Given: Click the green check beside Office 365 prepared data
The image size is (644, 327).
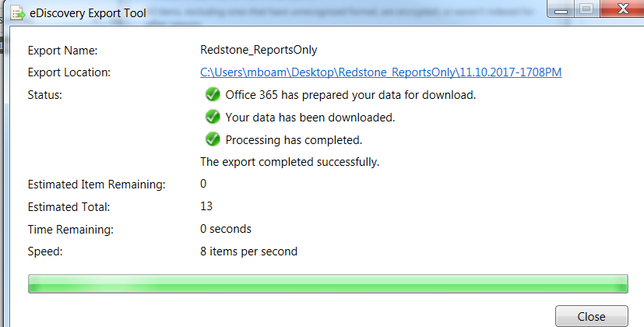Looking at the screenshot, I should coord(211,95).
